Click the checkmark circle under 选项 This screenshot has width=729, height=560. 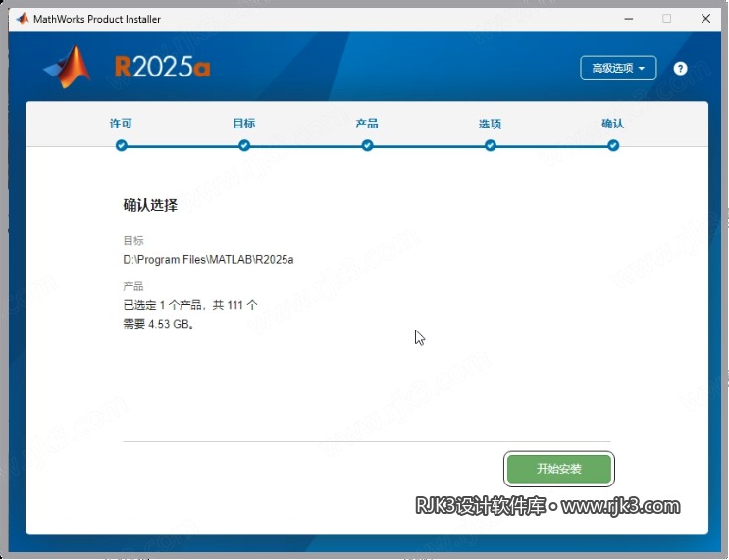coord(490,146)
